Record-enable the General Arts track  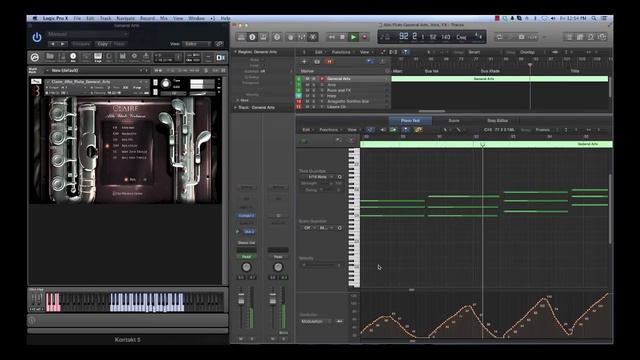click(322, 79)
